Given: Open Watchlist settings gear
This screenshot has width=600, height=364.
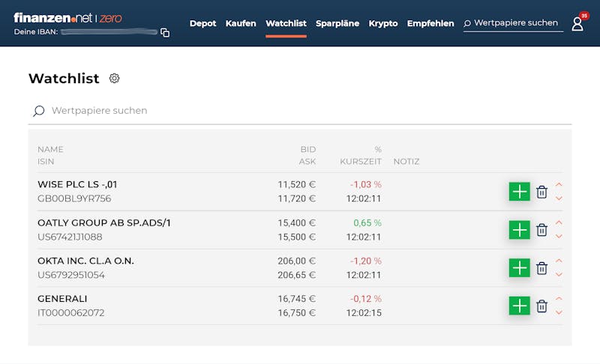Looking at the screenshot, I should 114,79.
